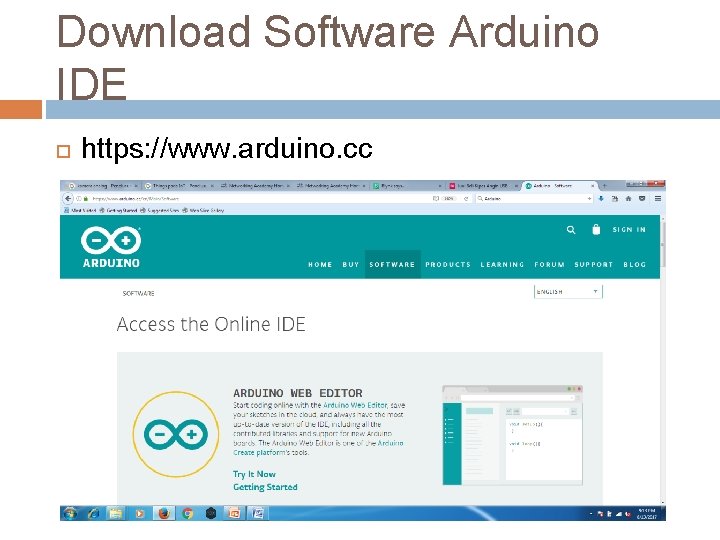
Task: Click the site security padlock icon
Action: (85, 199)
